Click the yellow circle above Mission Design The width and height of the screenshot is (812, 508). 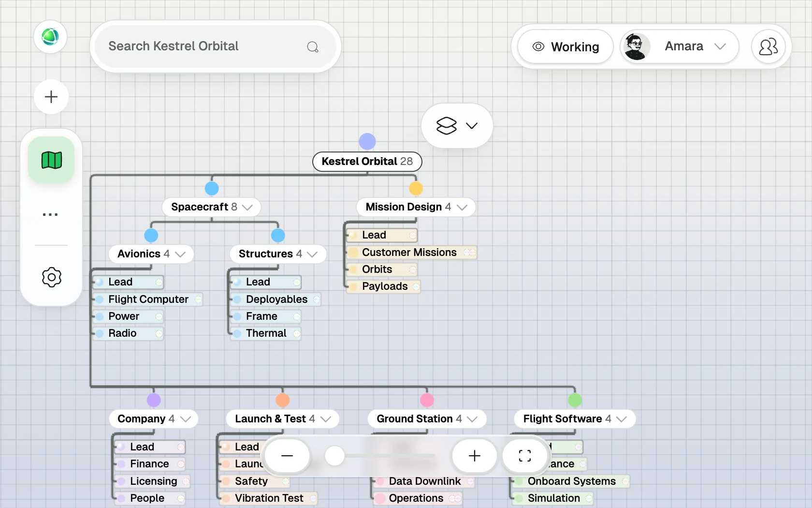pos(416,188)
